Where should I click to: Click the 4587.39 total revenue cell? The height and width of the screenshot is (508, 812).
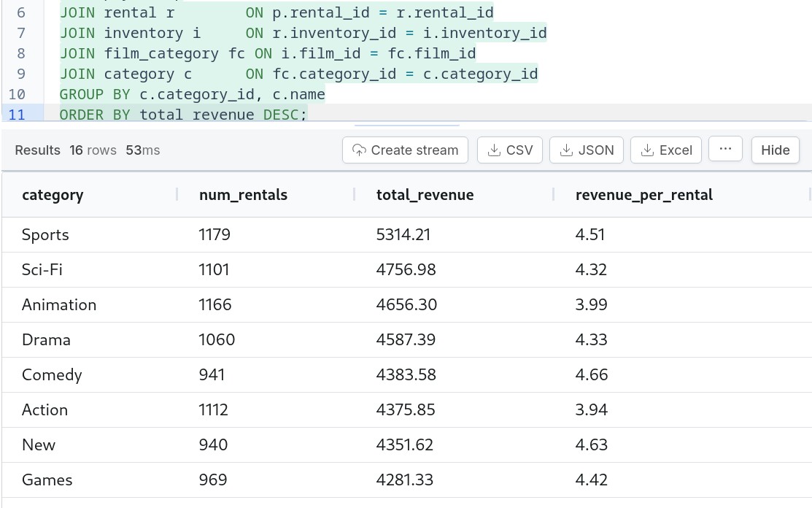(406, 339)
